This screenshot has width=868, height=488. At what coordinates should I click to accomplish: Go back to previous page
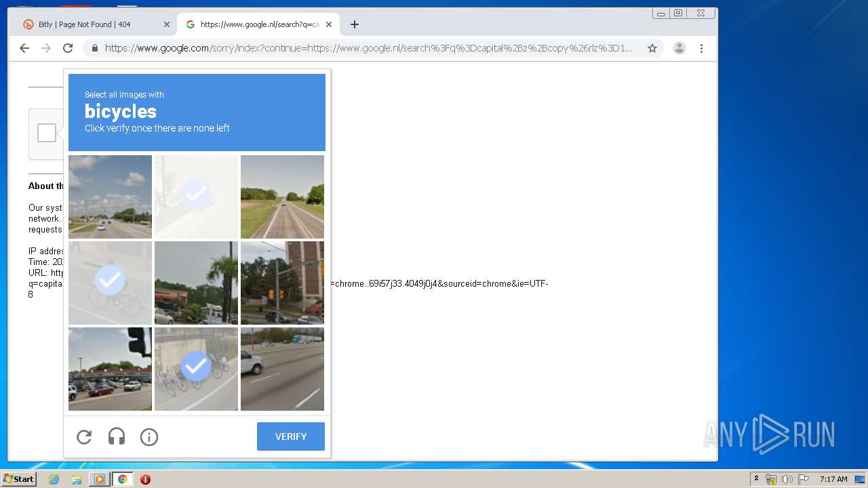pyautogui.click(x=24, y=48)
